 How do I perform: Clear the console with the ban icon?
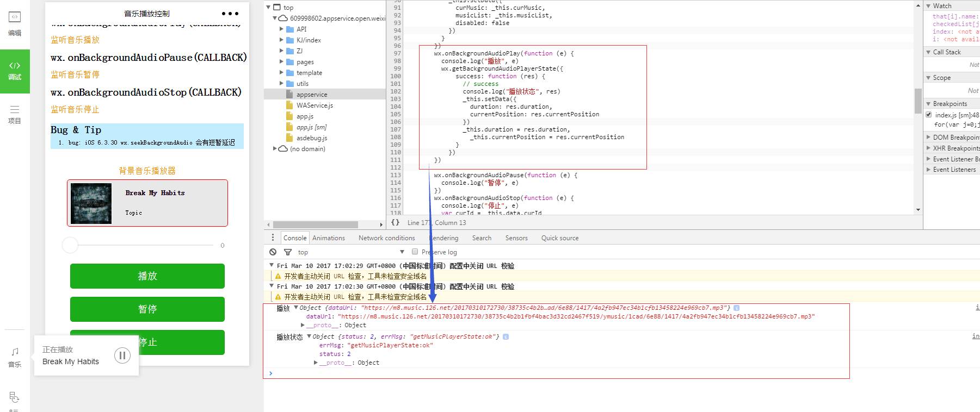(273, 252)
